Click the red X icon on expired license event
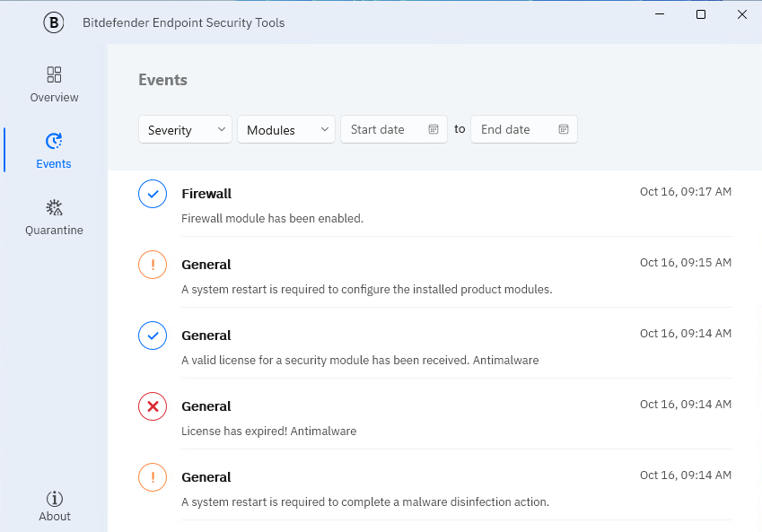 (x=153, y=406)
